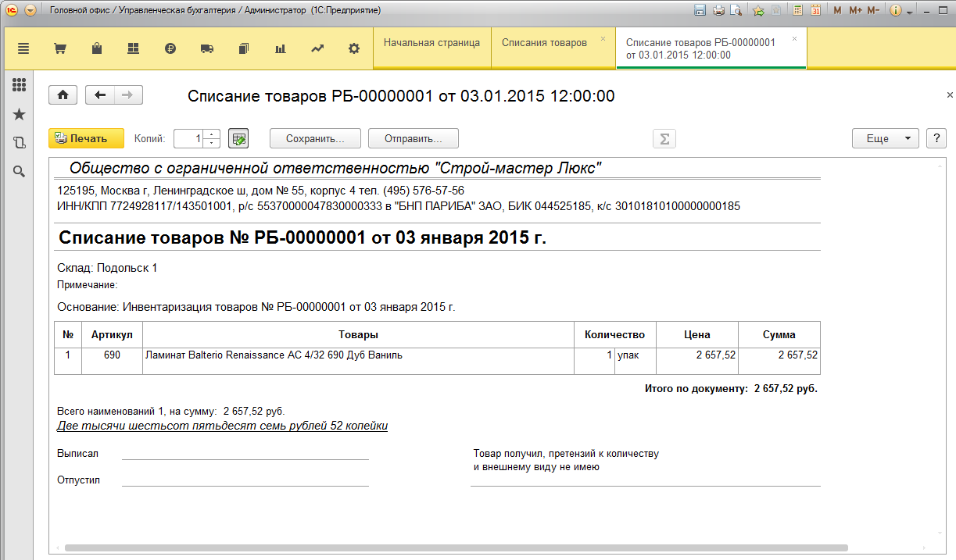The width and height of the screenshot is (956, 560).
Task: Click the Копий number input field
Action: tap(188, 138)
